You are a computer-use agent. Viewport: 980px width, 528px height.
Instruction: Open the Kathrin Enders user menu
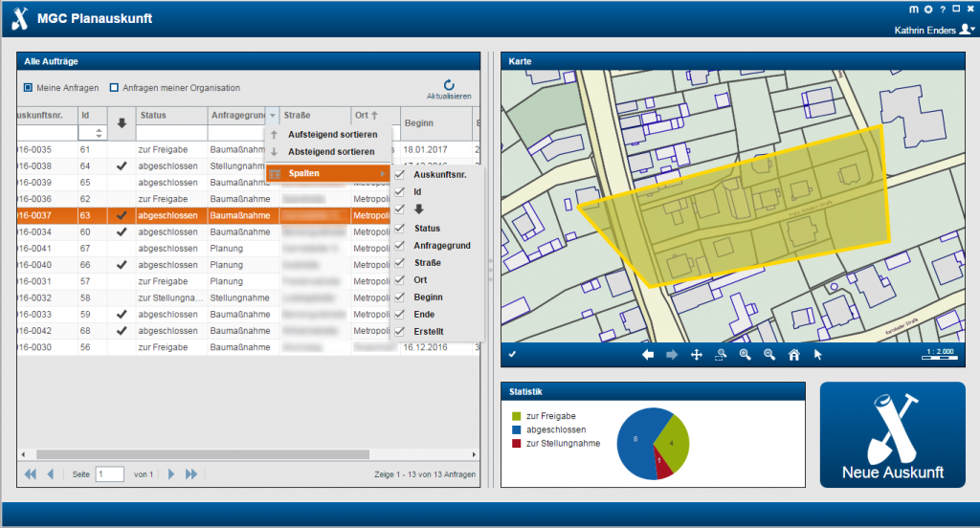[967, 30]
